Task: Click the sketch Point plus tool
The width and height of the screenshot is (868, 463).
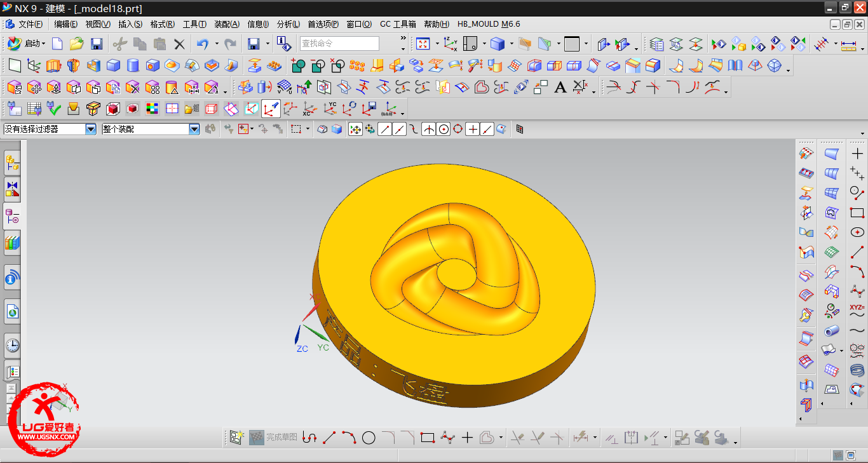Action: (x=467, y=438)
